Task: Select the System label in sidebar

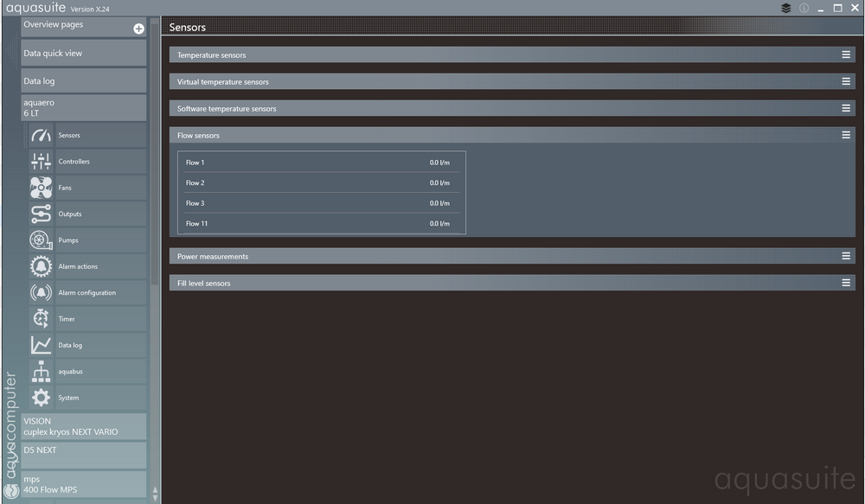Action: point(68,398)
